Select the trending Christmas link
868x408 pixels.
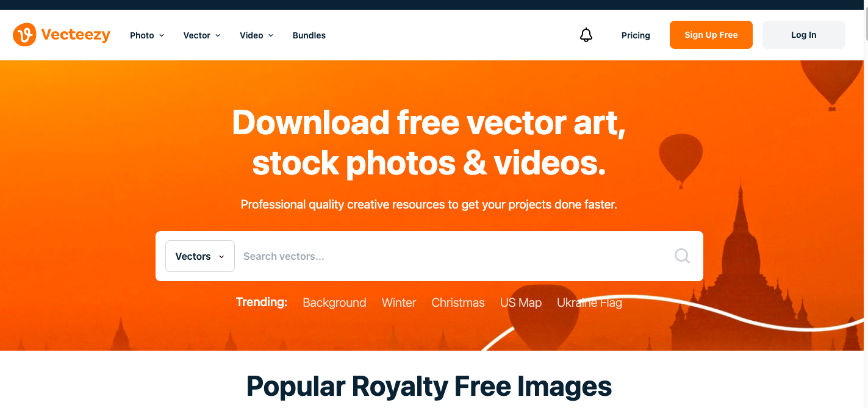pos(458,302)
